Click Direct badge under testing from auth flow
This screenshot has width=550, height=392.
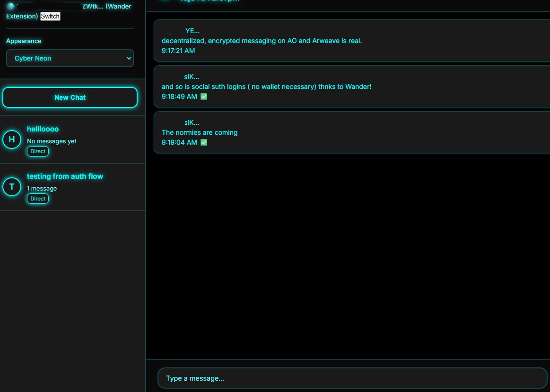pos(38,199)
